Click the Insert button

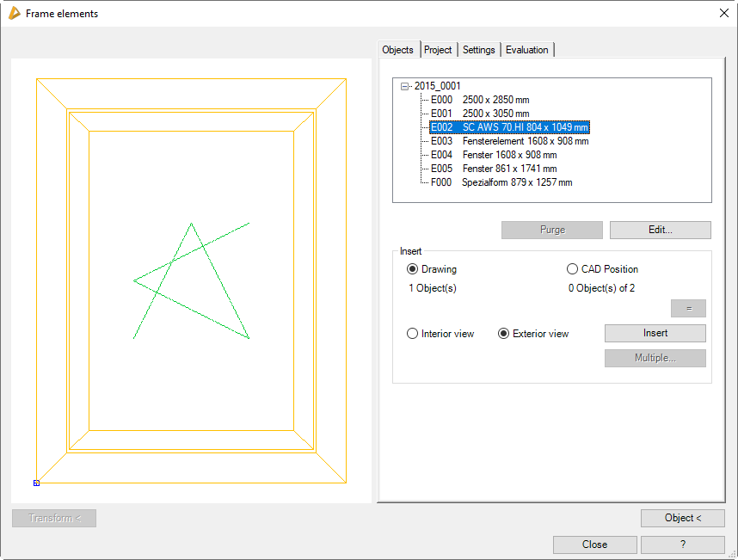655,333
